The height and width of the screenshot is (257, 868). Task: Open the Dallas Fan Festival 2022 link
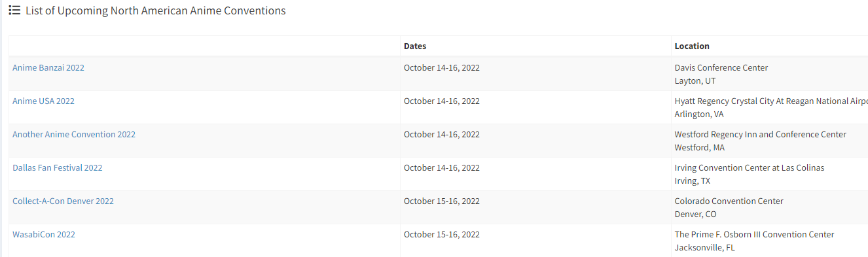[x=58, y=168]
